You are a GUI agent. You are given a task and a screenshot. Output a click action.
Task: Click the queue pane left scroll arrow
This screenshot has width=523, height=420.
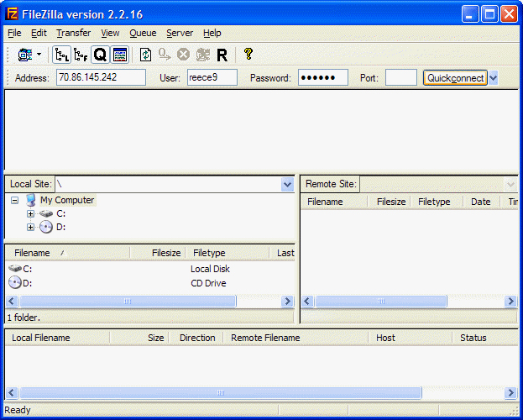[x=12, y=392]
